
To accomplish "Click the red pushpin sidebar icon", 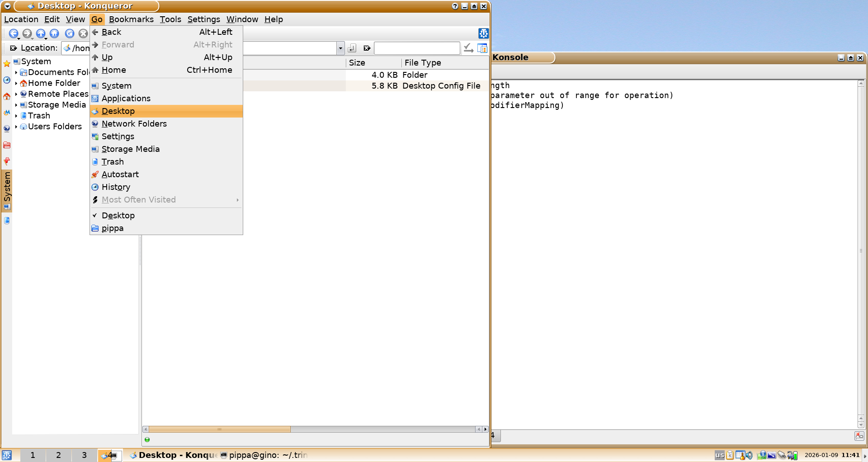I will point(7,161).
